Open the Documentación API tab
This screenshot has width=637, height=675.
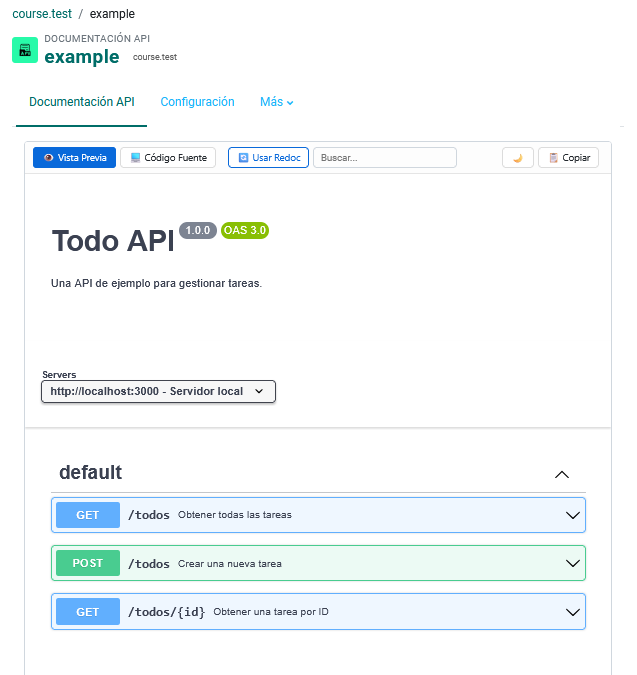pos(82,102)
